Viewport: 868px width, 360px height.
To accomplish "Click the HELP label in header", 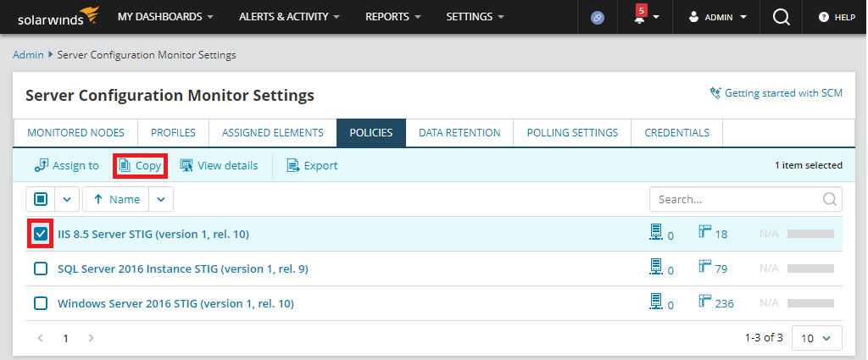I will click(x=845, y=17).
